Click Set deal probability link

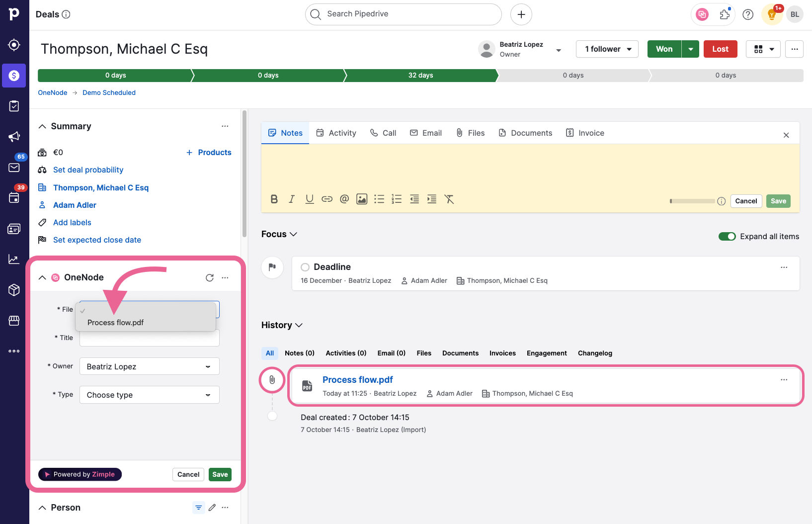(88, 170)
